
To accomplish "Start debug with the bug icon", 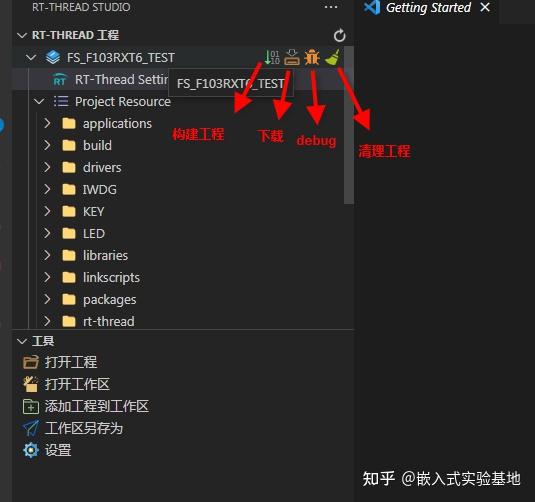I will [312, 57].
